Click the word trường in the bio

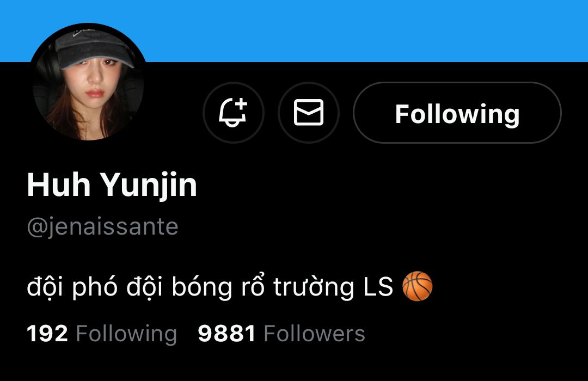tap(314, 287)
